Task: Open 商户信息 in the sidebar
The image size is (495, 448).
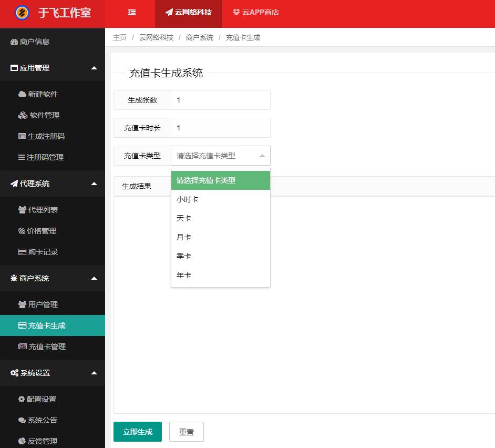Action: point(53,42)
